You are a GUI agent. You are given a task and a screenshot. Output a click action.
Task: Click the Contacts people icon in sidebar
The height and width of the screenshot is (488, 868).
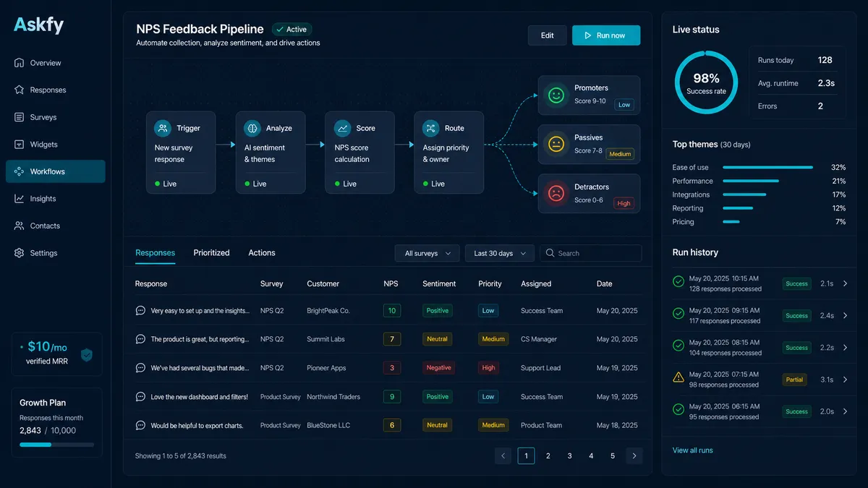click(x=19, y=226)
